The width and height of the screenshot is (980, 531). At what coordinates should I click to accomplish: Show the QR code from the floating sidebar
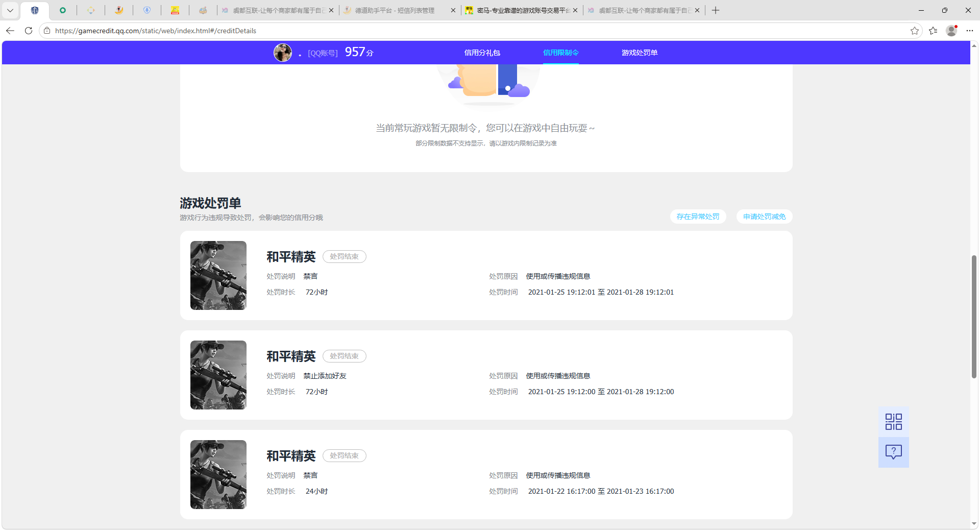894,422
